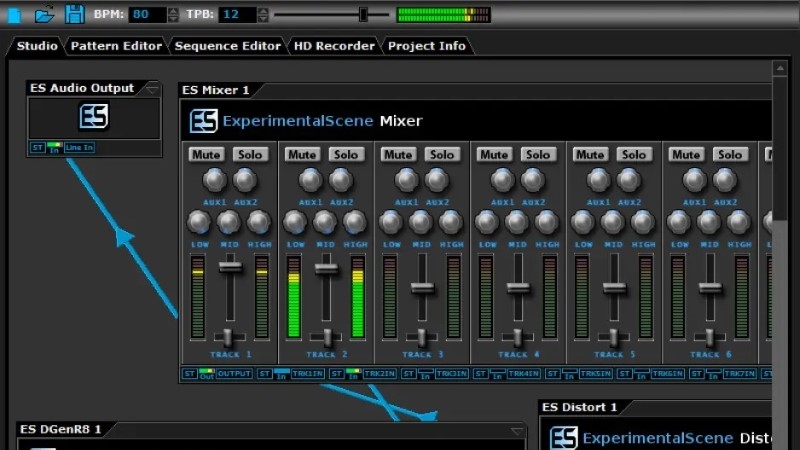800x450 pixels.
Task: Click the TRK1IN connector label
Action: pyautogui.click(x=308, y=373)
